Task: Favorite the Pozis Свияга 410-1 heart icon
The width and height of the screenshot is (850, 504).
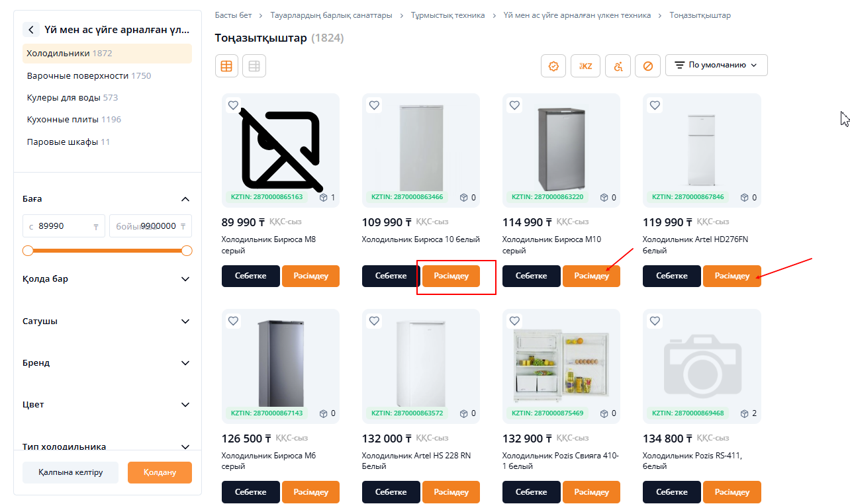Action: pyautogui.click(x=514, y=321)
